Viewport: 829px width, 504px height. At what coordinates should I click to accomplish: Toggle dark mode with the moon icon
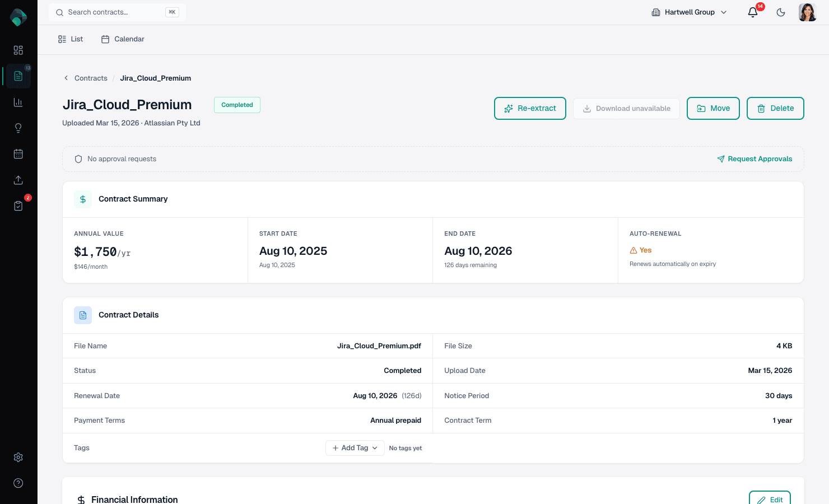point(781,12)
